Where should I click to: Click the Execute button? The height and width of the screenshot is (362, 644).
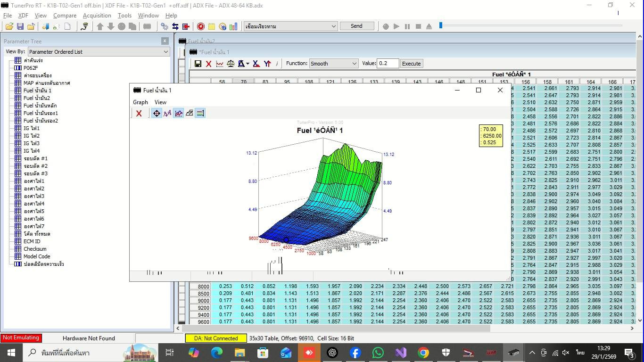(411, 64)
